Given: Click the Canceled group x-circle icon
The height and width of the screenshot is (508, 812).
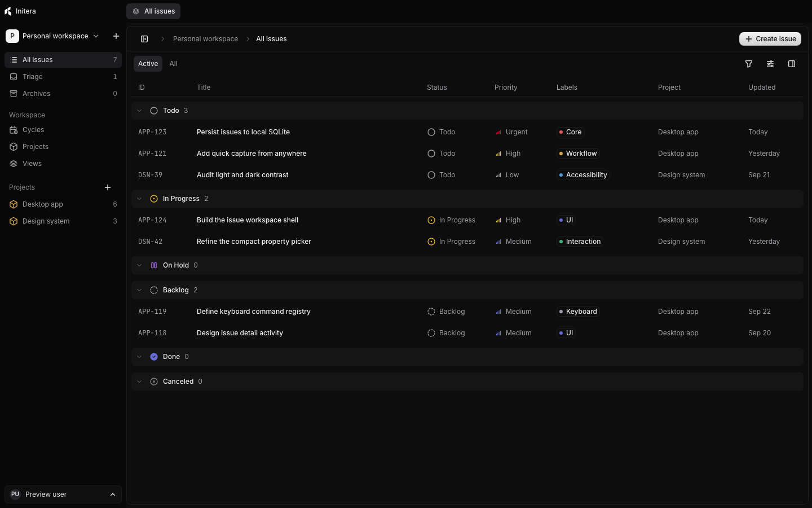Looking at the screenshot, I should click(154, 382).
